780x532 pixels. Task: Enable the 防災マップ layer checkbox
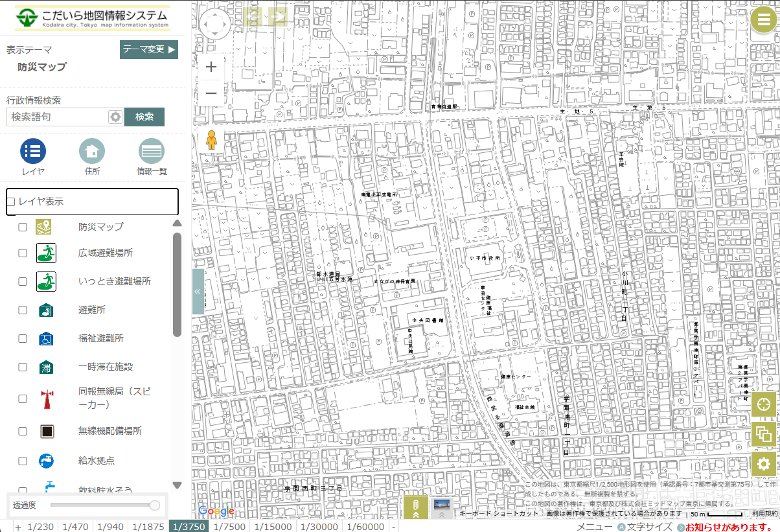[23, 227]
